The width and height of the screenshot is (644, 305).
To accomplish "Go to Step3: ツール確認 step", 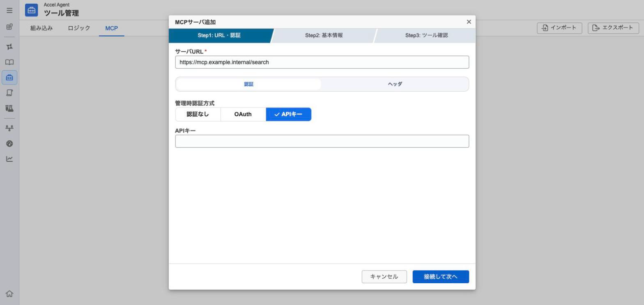I will tap(426, 36).
